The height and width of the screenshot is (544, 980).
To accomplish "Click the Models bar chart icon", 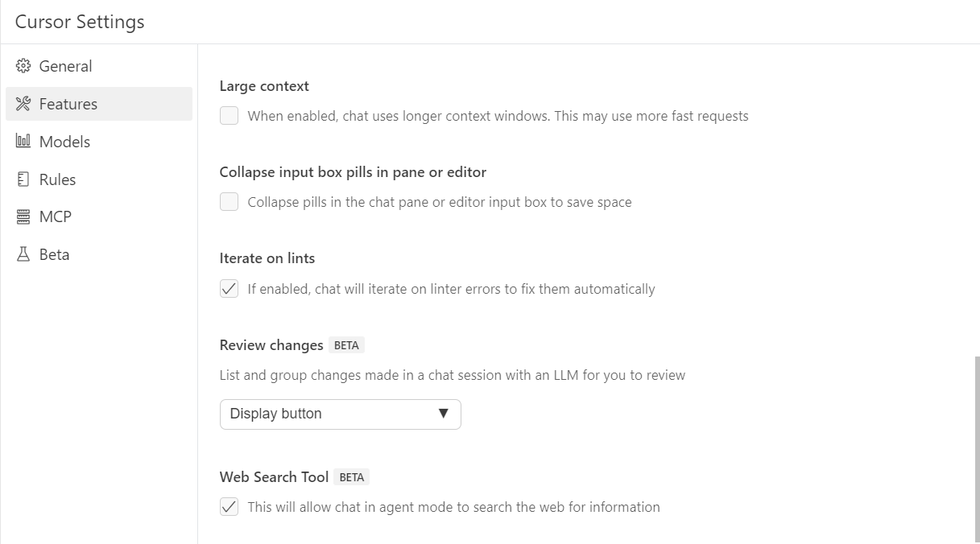I will (23, 142).
